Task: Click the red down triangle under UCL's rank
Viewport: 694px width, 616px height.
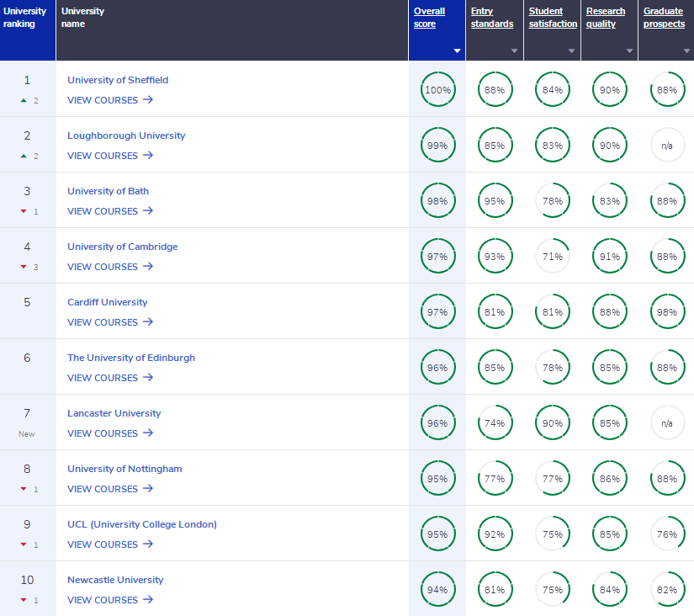Action: click(24, 544)
